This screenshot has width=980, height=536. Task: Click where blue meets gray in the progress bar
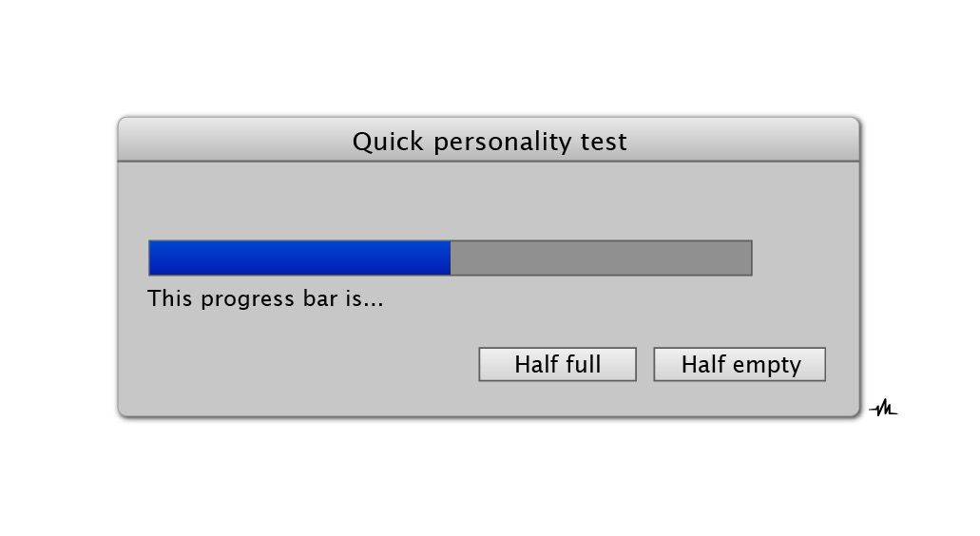pyautogui.click(x=451, y=258)
